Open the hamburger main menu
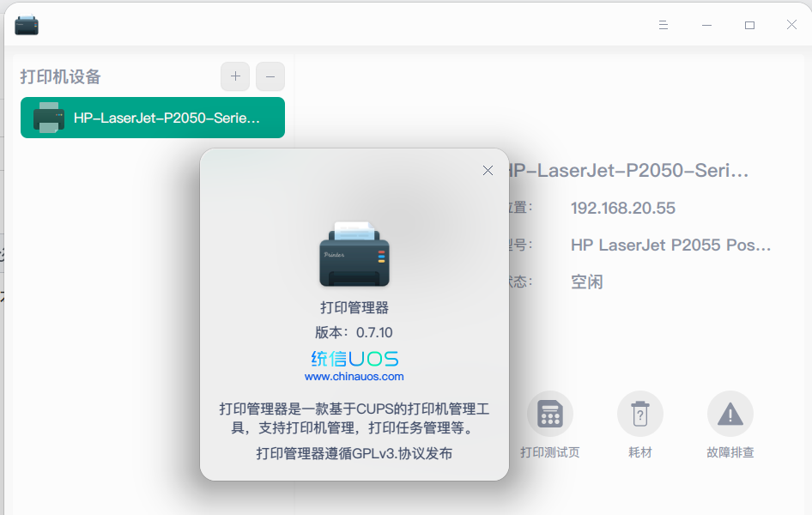This screenshot has width=812, height=515. pyautogui.click(x=663, y=25)
